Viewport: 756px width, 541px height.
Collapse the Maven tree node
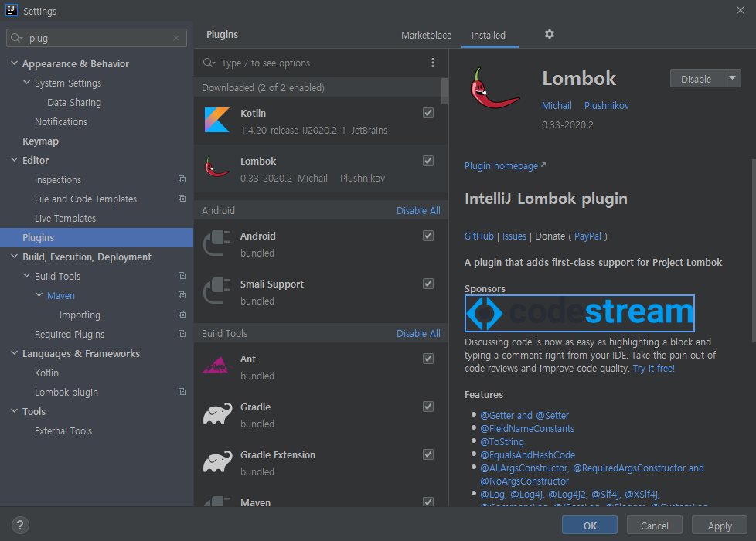(x=39, y=295)
